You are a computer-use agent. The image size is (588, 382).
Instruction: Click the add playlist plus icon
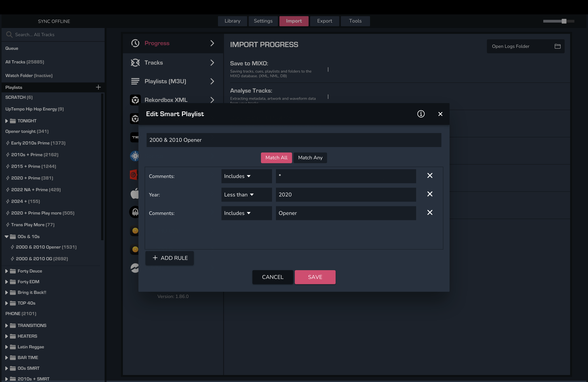click(98, 87)
